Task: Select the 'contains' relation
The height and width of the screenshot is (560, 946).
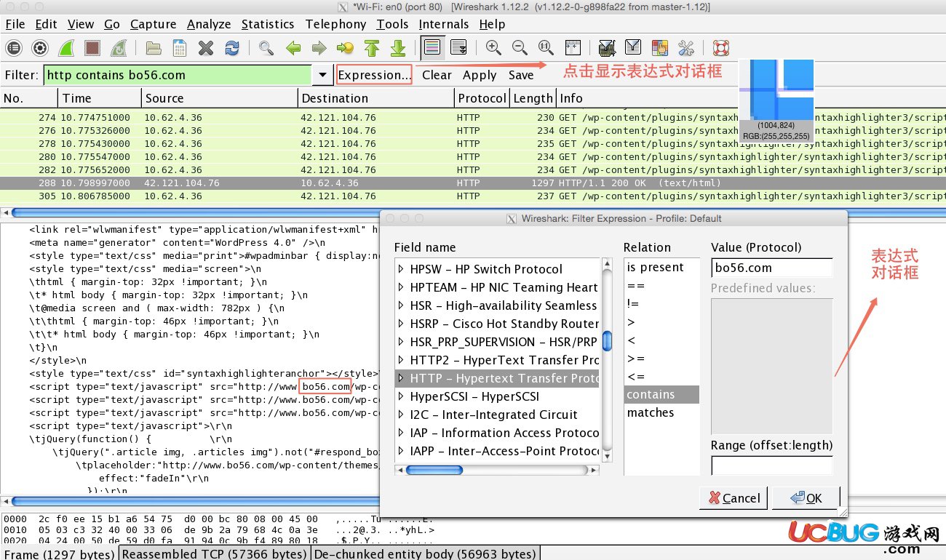Action: click(661, 394)
